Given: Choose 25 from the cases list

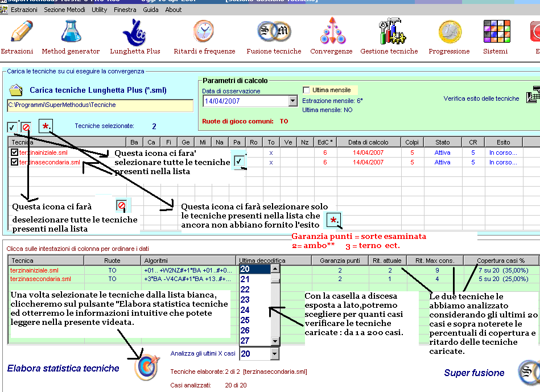Looking at the screenshot, I should point(255,320).
